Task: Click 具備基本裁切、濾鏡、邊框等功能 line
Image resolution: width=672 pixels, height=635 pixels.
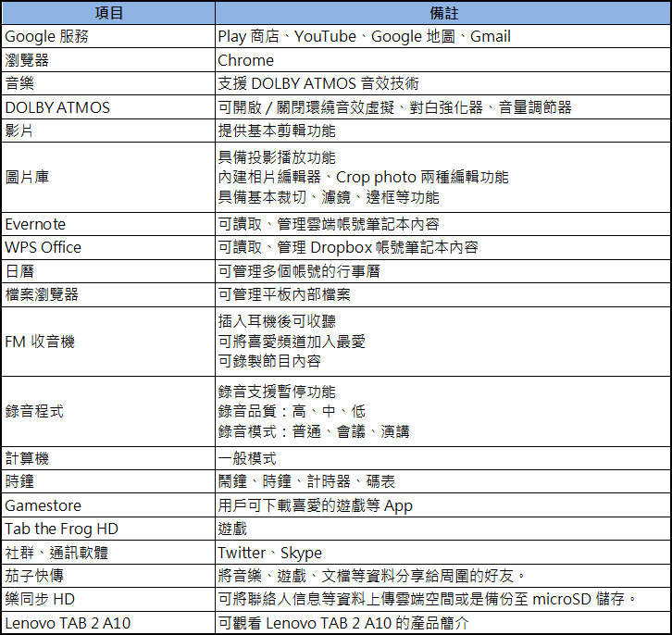Action: 329,197
